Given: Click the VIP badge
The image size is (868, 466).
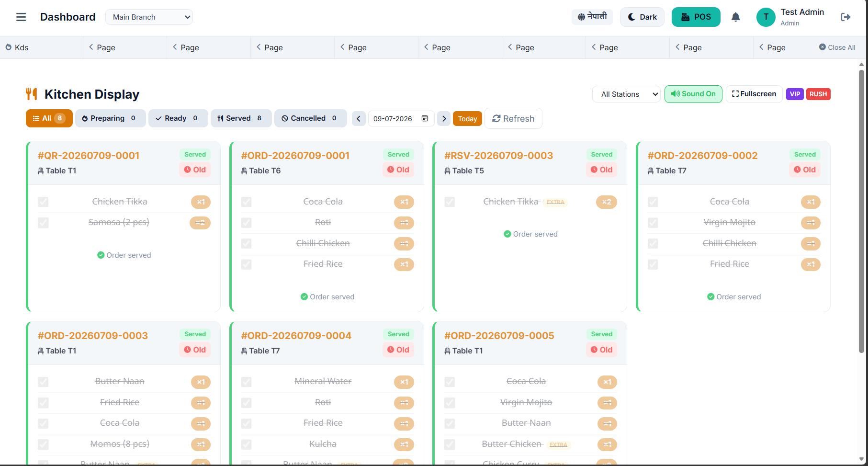Looking at the screenshot, I should tap(795, 94).
